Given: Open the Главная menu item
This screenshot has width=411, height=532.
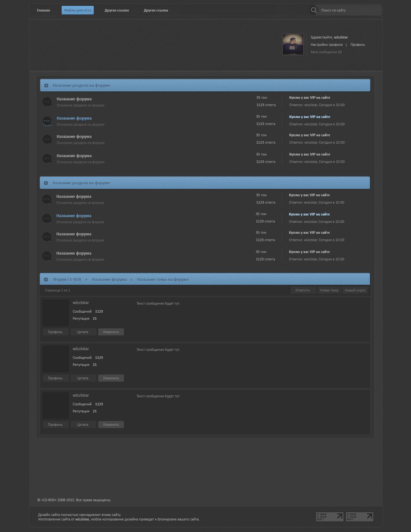Looking at the screenshot, I should pyautogui.click(x=43, y=10).
